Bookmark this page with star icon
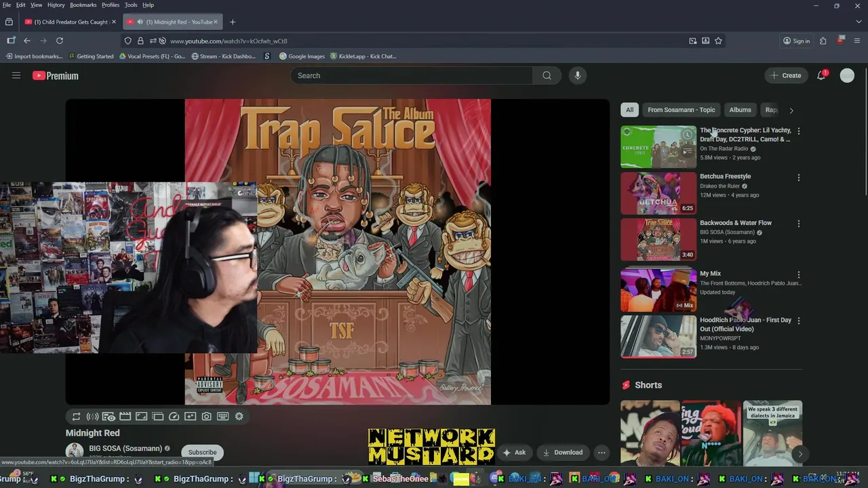 click(718, 41)
